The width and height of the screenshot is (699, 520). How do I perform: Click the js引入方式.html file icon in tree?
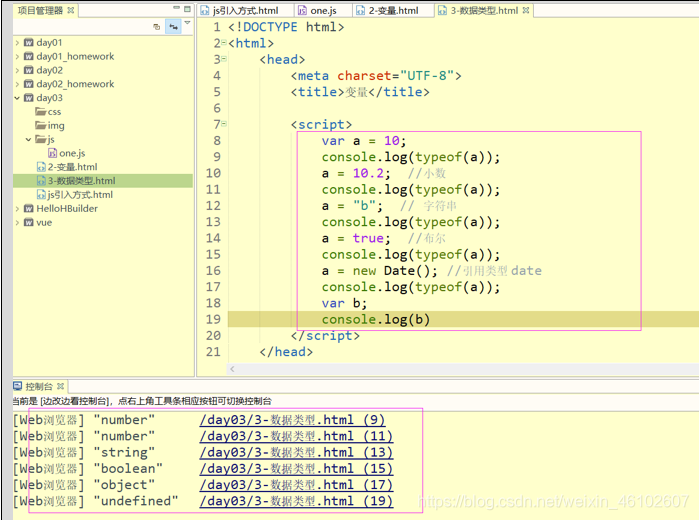(x=41, y=195)
